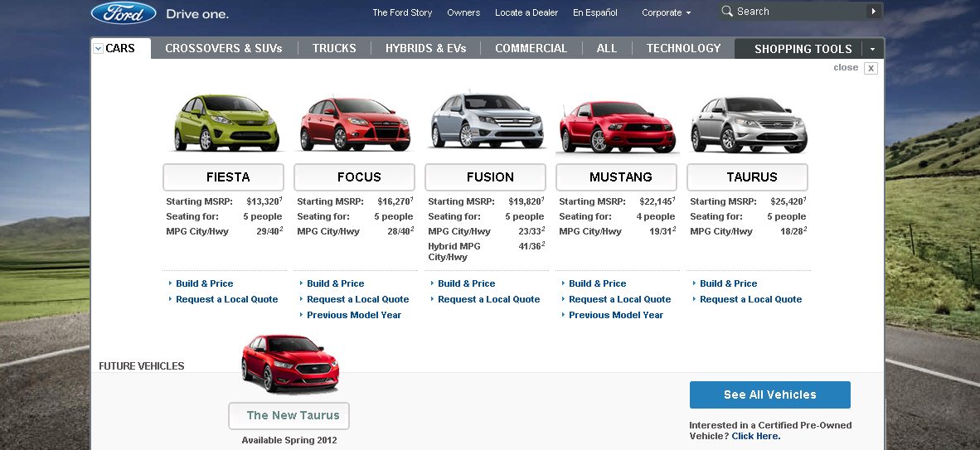The image size is (980, 450).
Task: Switch site to En Español
Action: (595, 12)
